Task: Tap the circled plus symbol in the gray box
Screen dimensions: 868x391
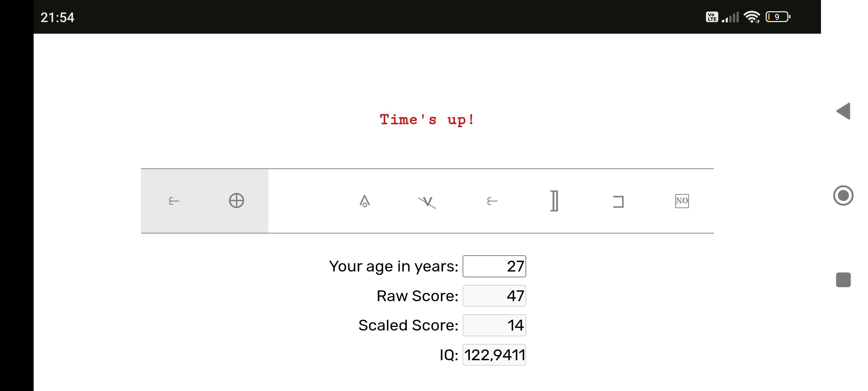Action: 237,201
